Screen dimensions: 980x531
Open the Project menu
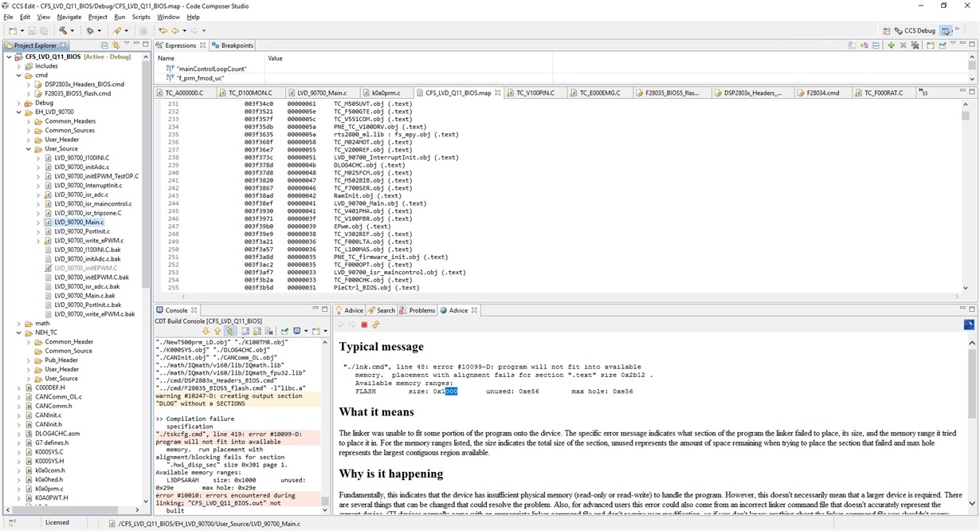point(98,17)
